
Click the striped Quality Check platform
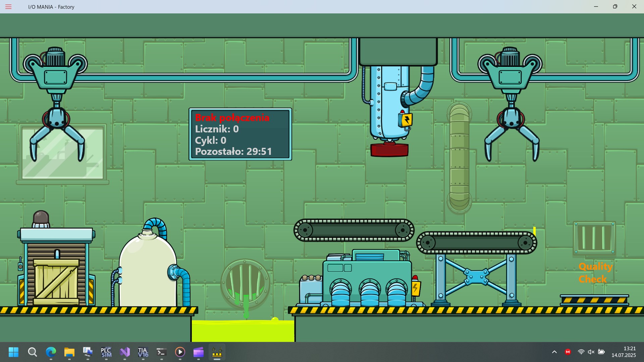coord(594,300)
